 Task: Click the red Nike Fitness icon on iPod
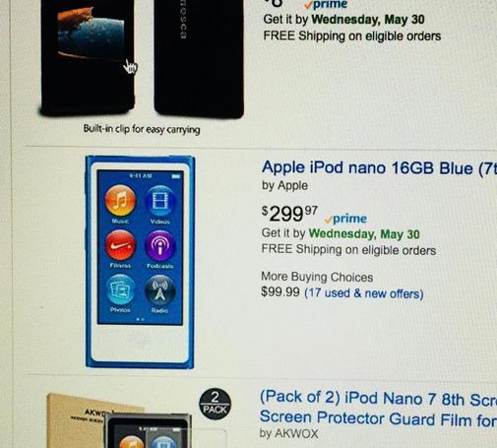[120, 245]
